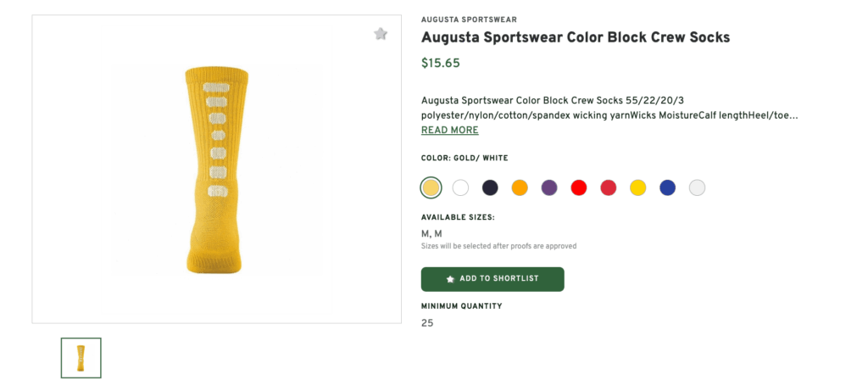Click the available sizes 'M, M' text
This screenshot has width=868, height=386.
[431, 233]
